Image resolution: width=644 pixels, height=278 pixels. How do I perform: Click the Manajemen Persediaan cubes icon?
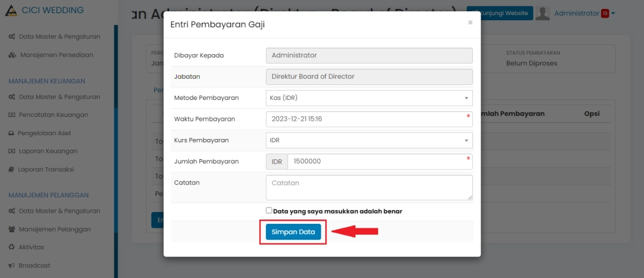pyautogui.click(x=13, y=55)
